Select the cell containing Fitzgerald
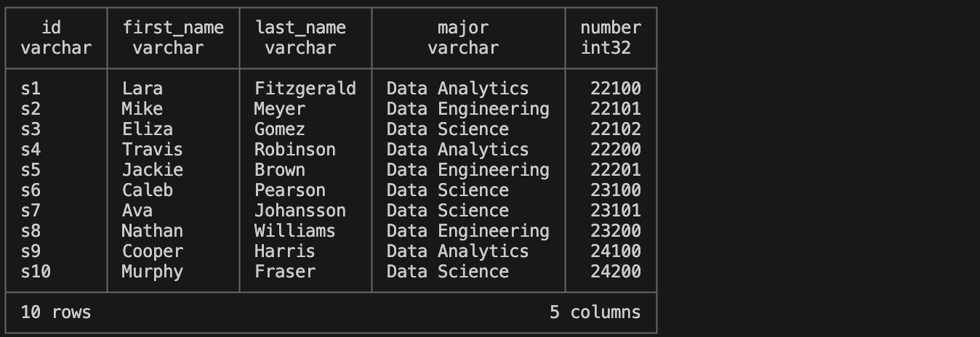 pos(305,89)
